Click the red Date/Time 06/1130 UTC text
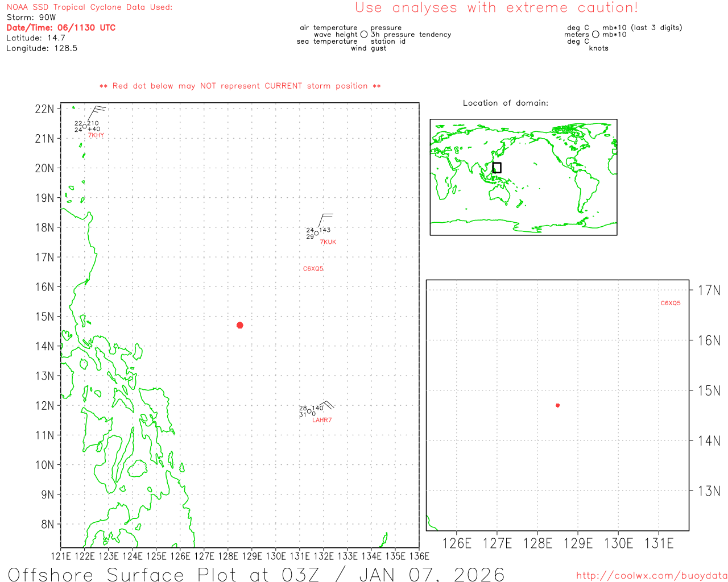The width and height of the screenshot is (728, 582). click(x=61, y=27)
